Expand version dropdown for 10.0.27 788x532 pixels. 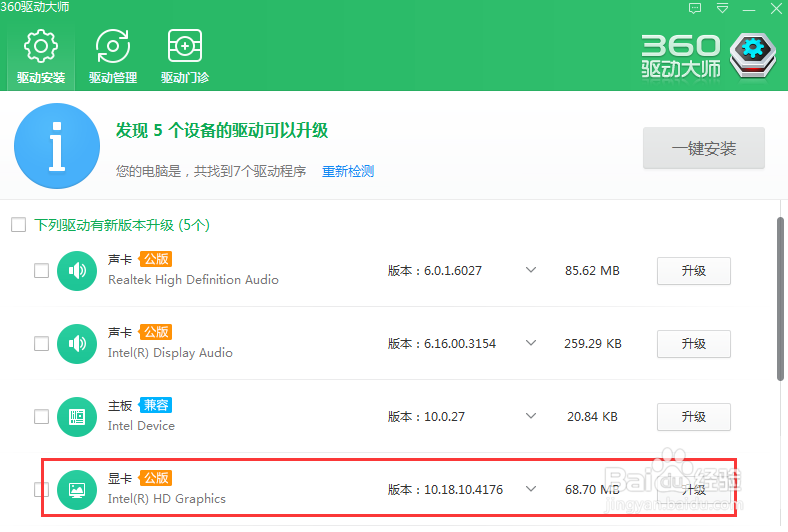pos(531,416)
